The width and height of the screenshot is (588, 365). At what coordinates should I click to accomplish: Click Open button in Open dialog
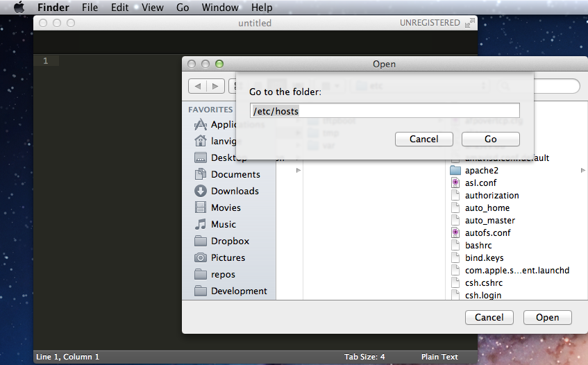pyautogui.click(x=548, y=317)
